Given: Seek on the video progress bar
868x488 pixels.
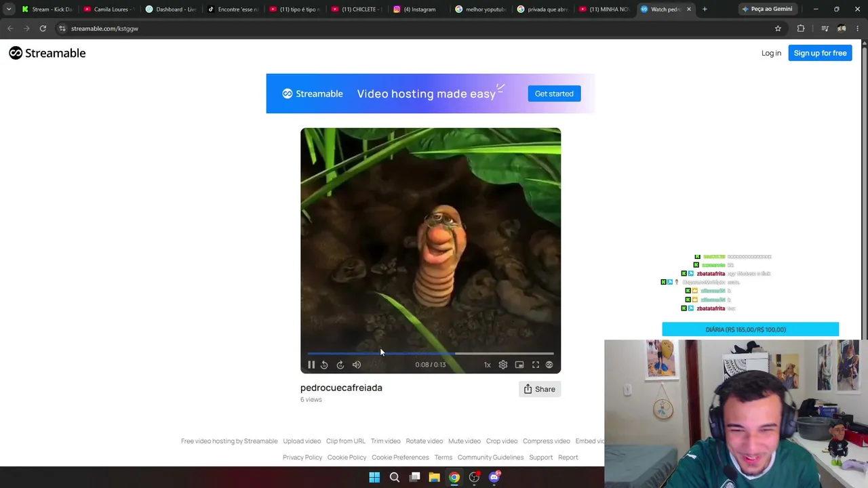Looking at the screenshot, I should [431, 353].
